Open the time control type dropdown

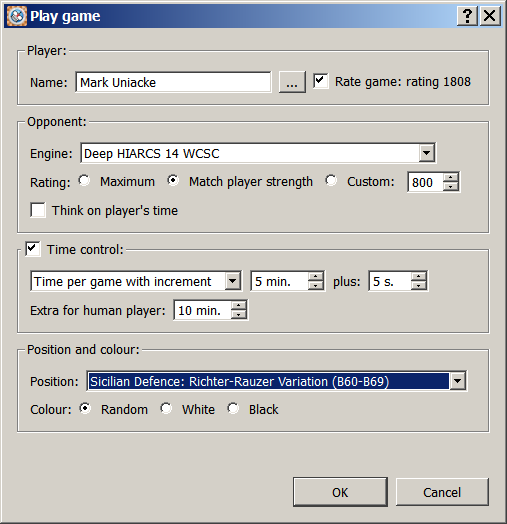233,281
